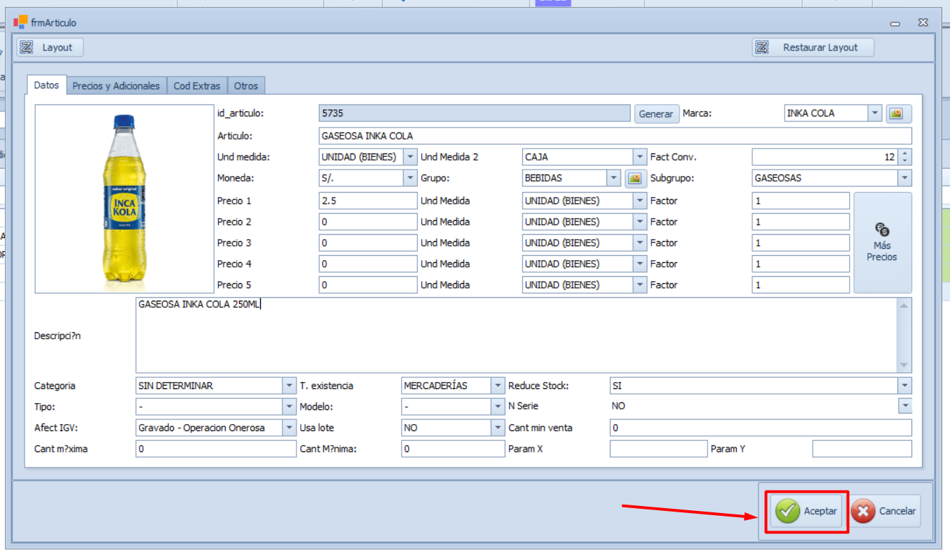This screenshot has height=560, width=950.
Task: Click the description scrollbar up arrow
Action: (904, 305)
